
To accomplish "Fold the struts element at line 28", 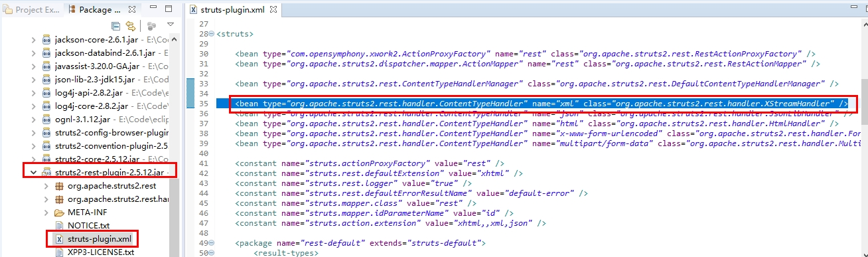I will (x=212, y=33).
